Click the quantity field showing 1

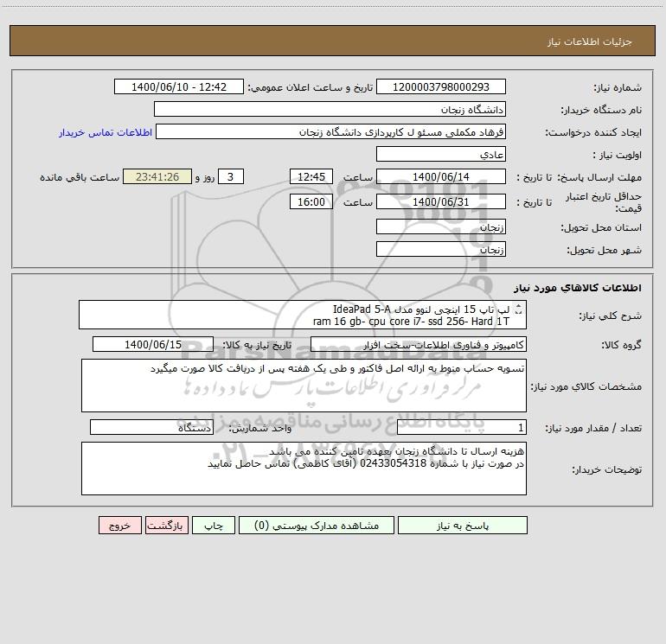tap(462, 428)
